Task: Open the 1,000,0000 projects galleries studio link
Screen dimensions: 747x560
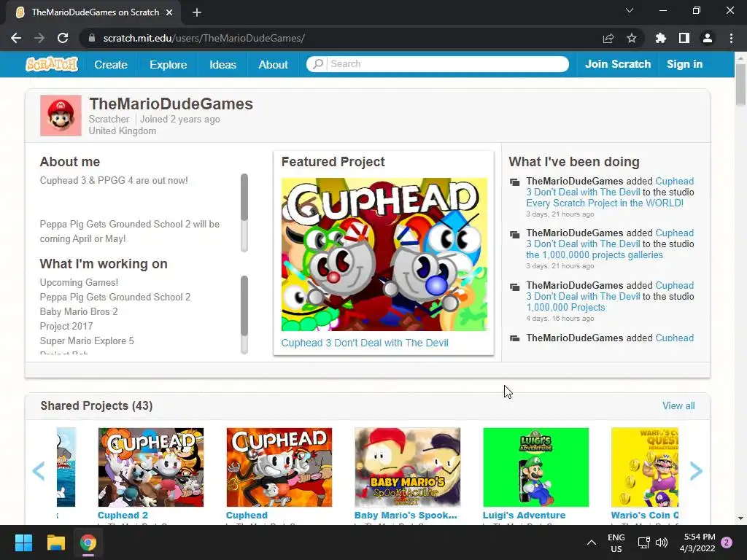Action: pyautogui.click(x=595, y=254)
